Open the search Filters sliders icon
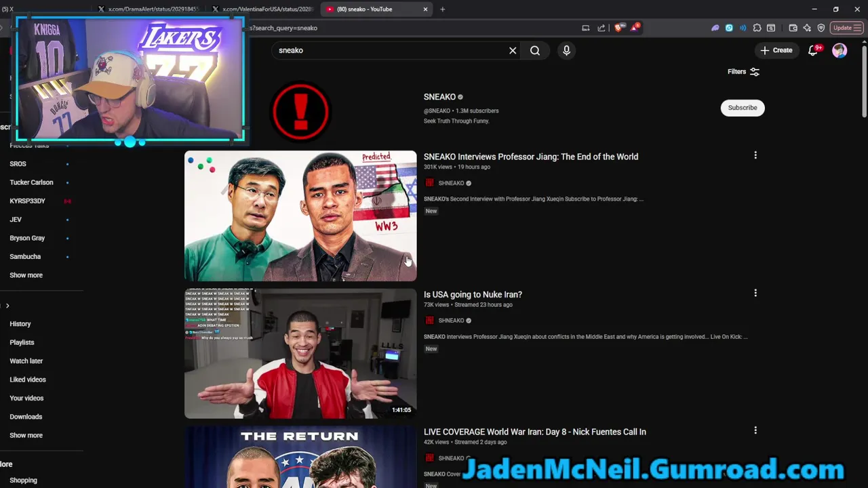Viewport: 868px width, 488px height. [x=755, y=72]
